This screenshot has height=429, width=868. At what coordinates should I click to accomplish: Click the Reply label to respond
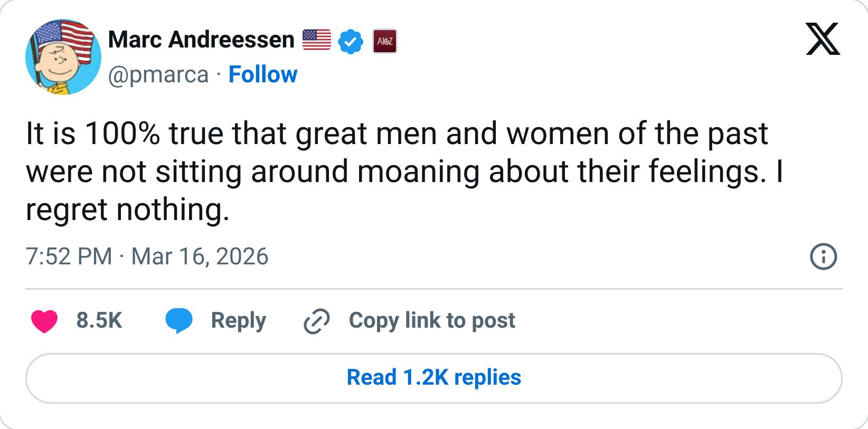coord(238,320)
